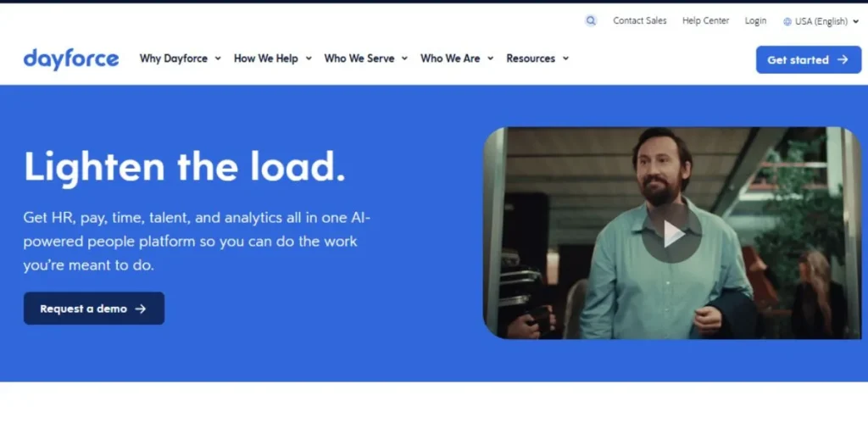Click the globe icon beside USA (English)
Screen dimensions: 868x434
(787, 21)
